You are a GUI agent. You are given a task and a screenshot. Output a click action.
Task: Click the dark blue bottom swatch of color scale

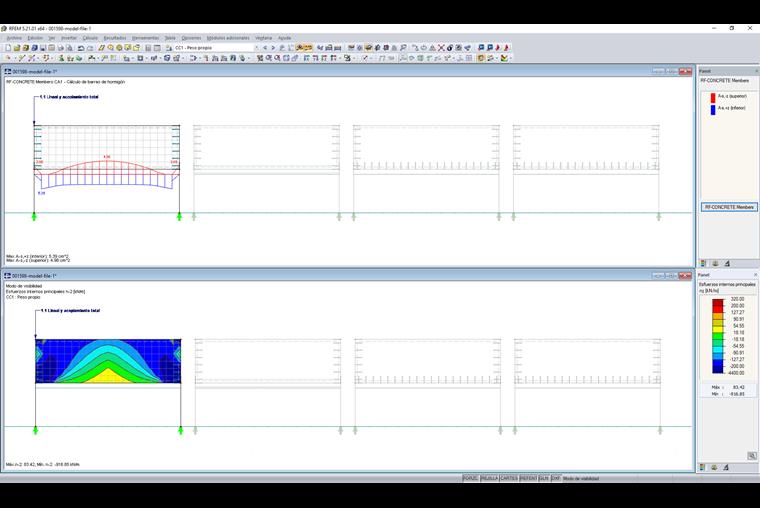(x=718, y=370)
